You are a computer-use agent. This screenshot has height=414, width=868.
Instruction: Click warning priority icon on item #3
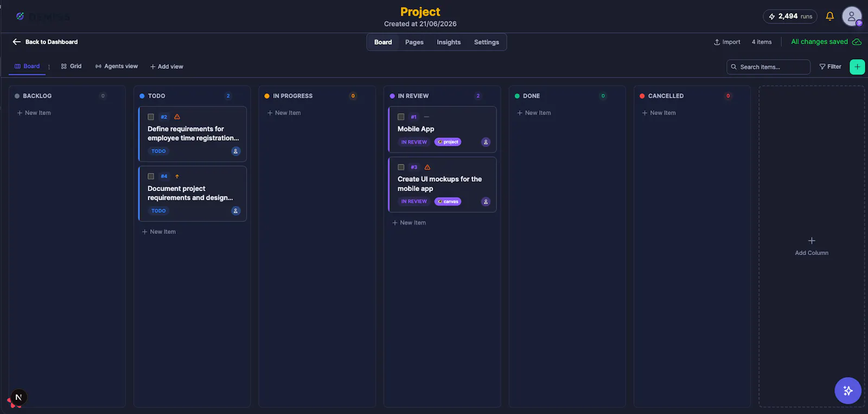[x=427, y=167]
